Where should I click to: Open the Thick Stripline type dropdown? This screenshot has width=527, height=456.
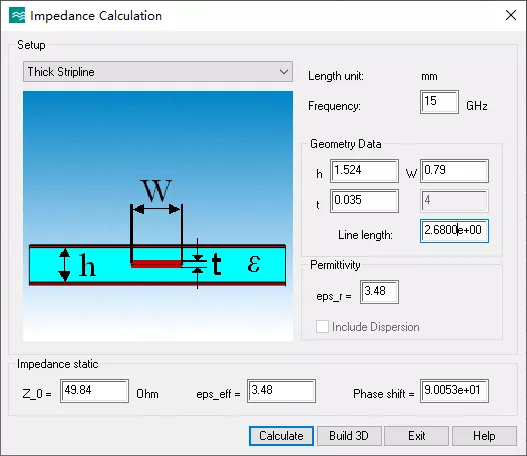(x=158, y=72)
